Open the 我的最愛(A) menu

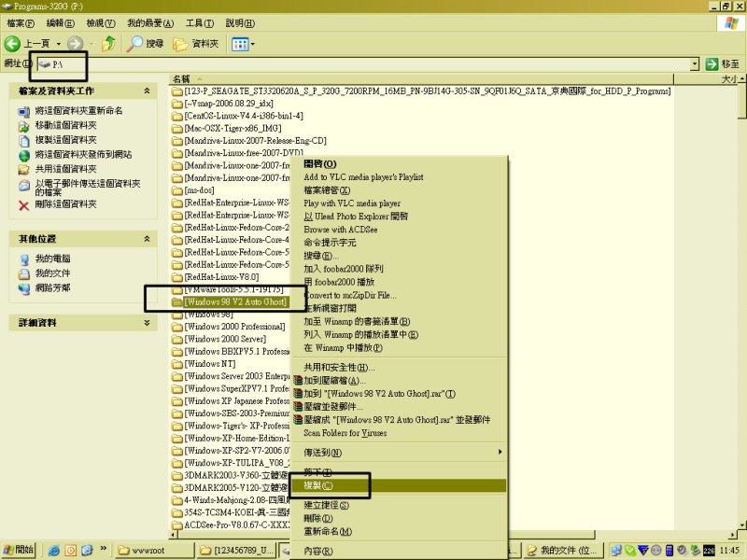coord(150,22)
